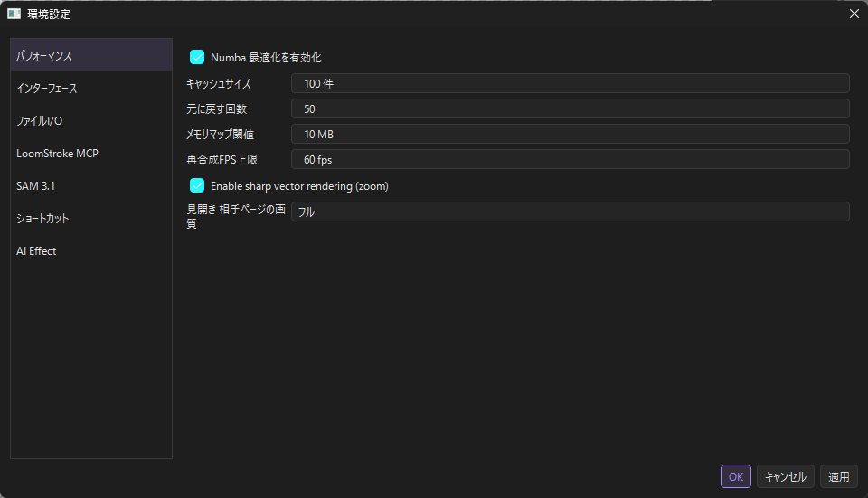Click the 環境設定 window icon in title bar
The image size is (868, 498).
[14, 14]
